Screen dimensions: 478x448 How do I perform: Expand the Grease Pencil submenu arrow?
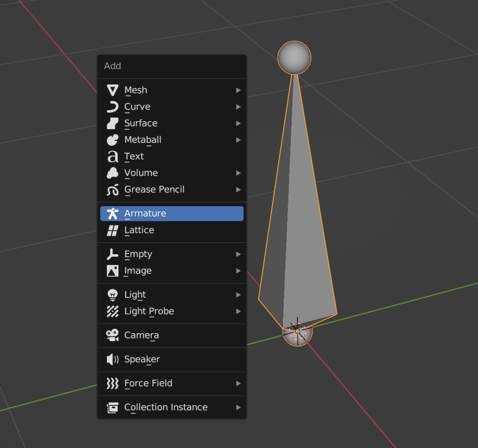pos(238,189)
